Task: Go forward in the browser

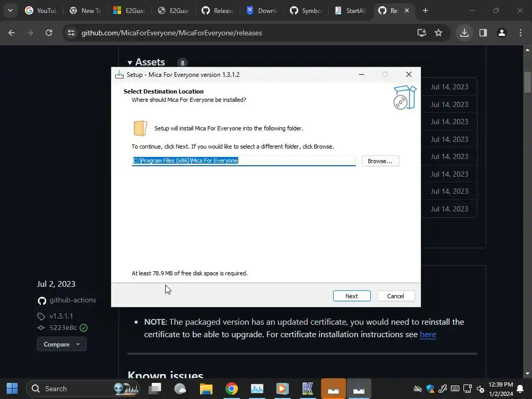Action: pos(30,33)
